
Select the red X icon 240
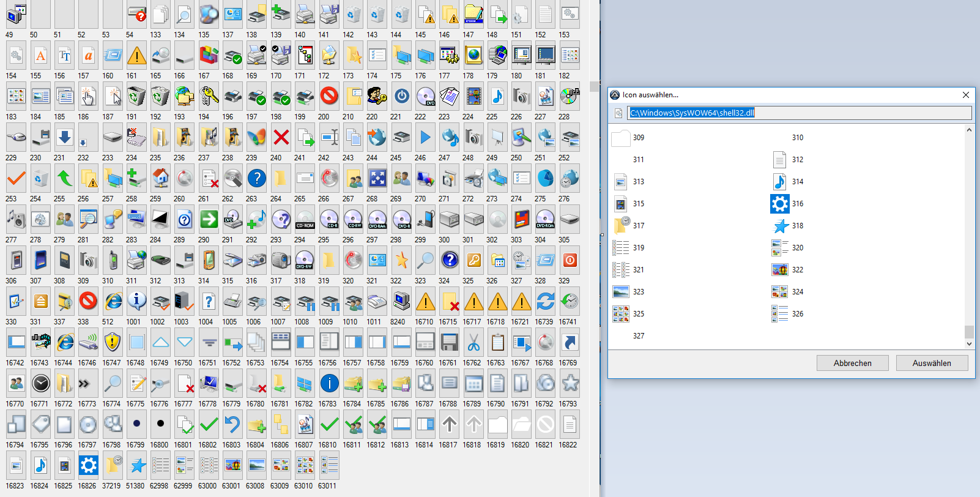281,138
